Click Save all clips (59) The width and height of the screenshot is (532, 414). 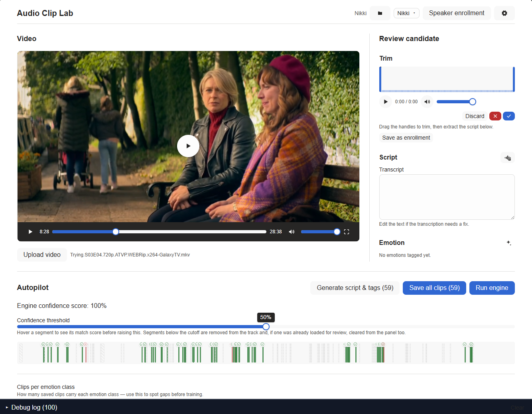click(x=434, y=288)
